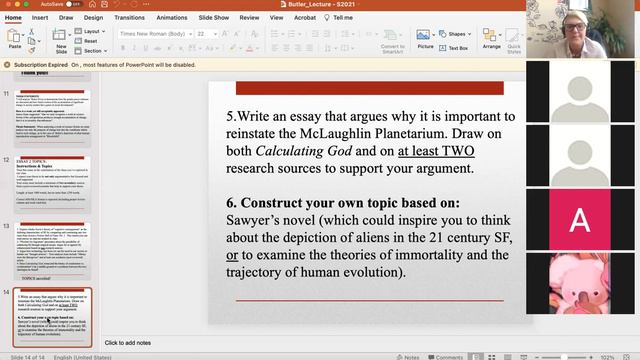Click the Undo arrow in title bar

[117, 4]
